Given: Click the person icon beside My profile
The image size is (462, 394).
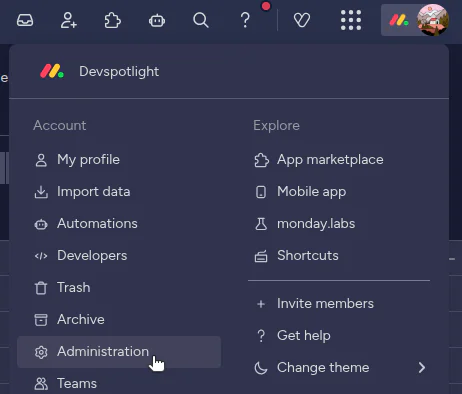Looking at the screenshot, I should [x=41, y=160].
